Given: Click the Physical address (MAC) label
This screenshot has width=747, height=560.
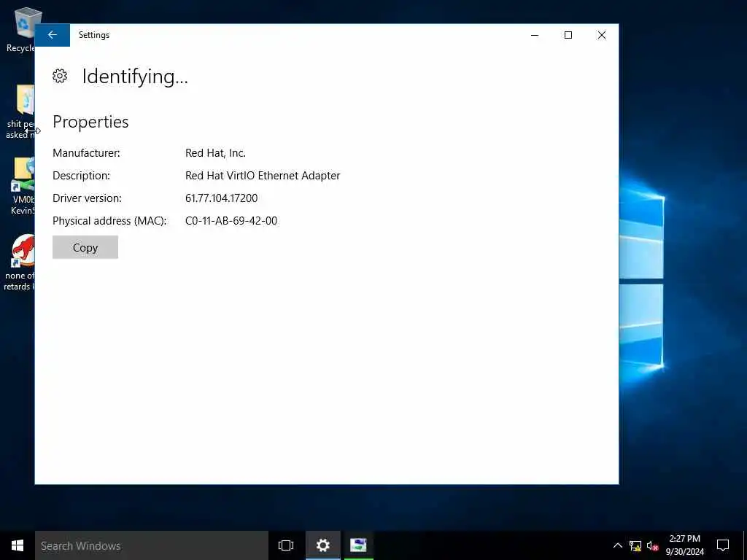Looking at the screenshot, I should click(109, 220).
